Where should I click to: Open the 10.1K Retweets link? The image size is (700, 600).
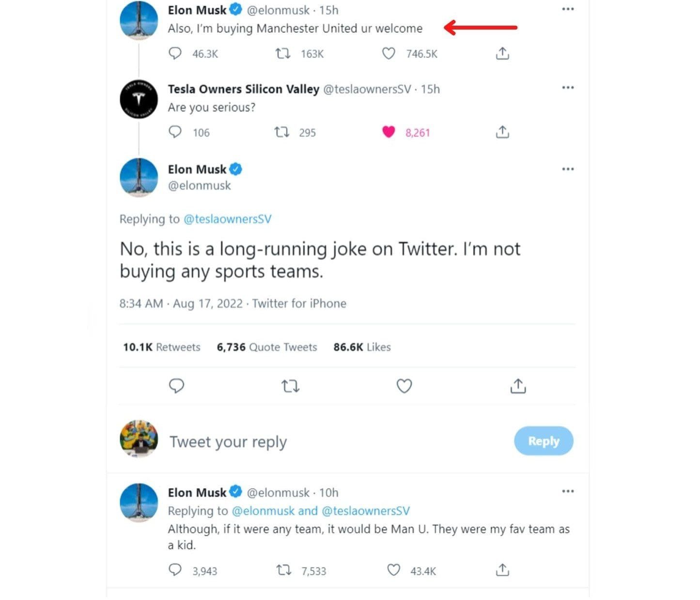point(161,347)
